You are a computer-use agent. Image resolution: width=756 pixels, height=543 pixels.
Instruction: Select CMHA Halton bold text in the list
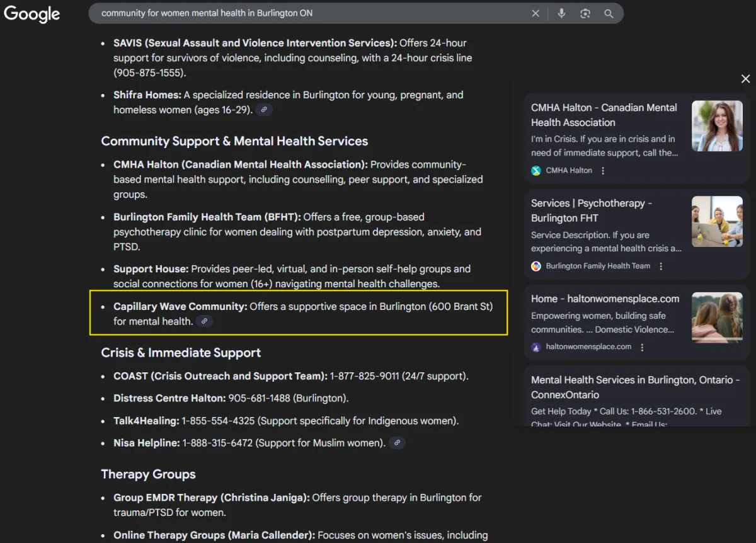point(241,164)
